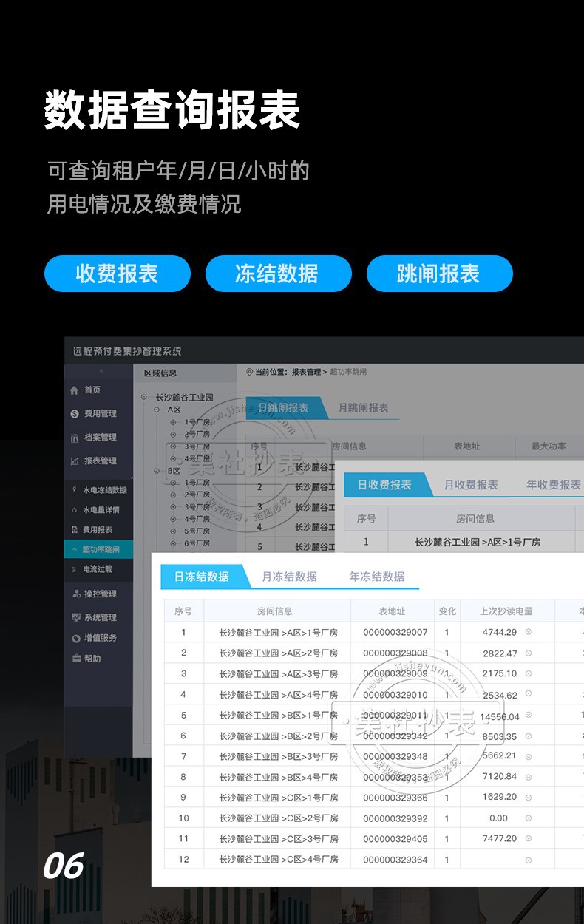Click node icon of B区 6号厂房
Viewport: 584px width, 924px height.
tap(174, 543)
